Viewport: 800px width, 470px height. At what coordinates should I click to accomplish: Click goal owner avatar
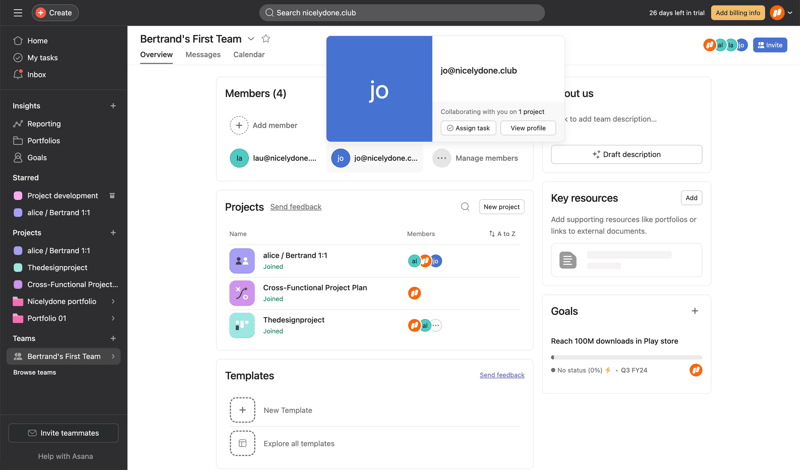tap(695, 370)
